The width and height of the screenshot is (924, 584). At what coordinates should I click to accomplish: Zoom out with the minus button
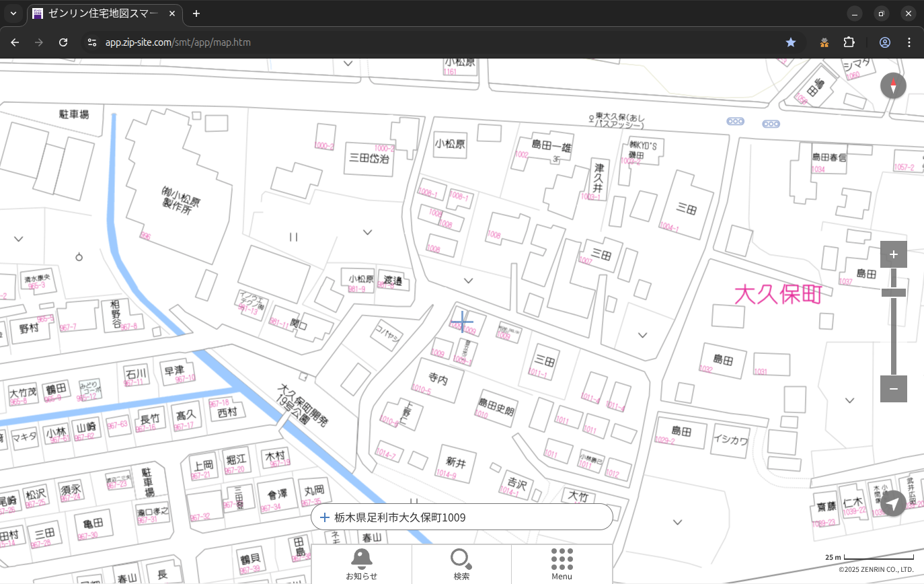tap(893, 389)
